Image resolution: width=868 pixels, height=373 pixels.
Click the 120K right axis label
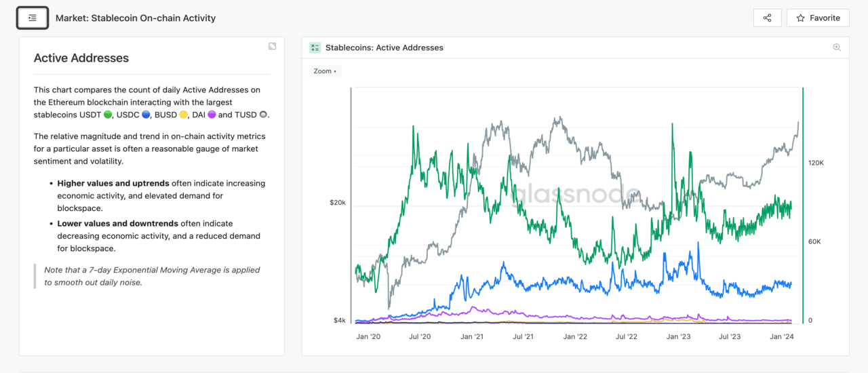[x=816, y=163]
